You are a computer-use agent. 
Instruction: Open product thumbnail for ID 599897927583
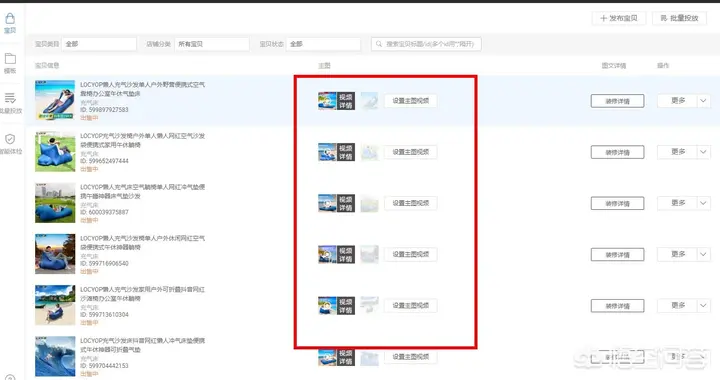tap(55, 100)
